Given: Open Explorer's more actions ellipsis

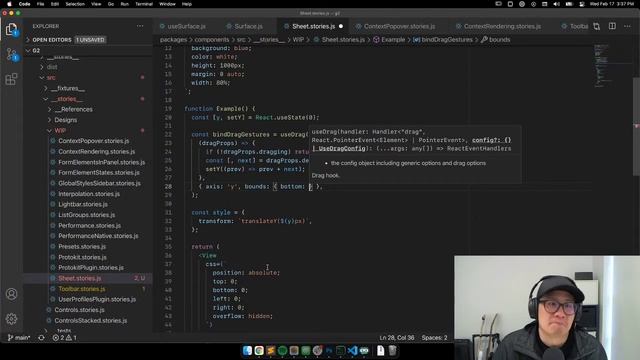Looking at the screenshot, I should tap(140, 26).
